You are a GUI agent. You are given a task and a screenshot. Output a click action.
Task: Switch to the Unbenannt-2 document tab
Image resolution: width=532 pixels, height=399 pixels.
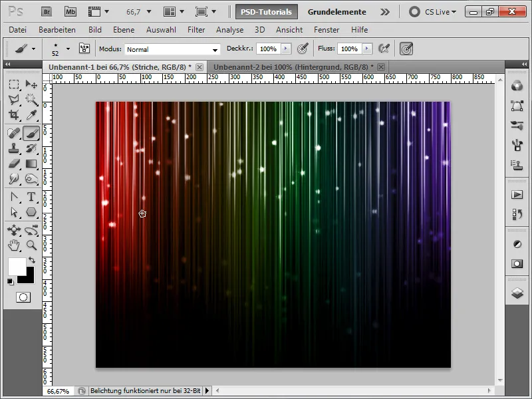point(293,67)
